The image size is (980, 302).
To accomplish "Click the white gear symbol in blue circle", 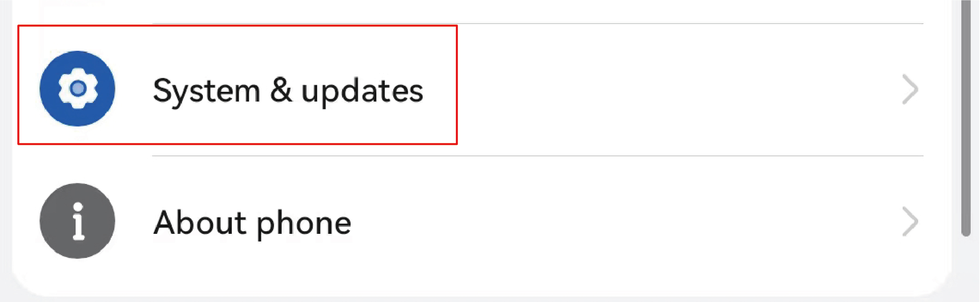I will coord(78,88).
